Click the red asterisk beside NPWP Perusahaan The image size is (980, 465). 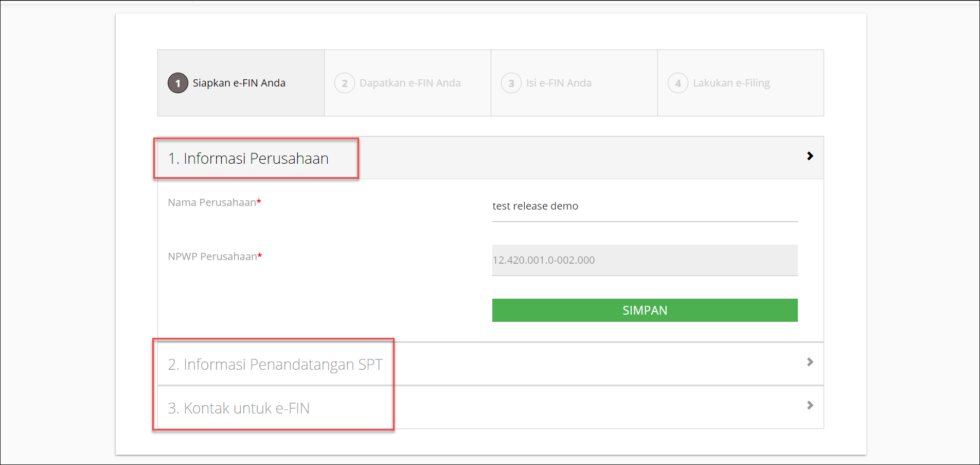pyautogui.click(x=260, y=255)
